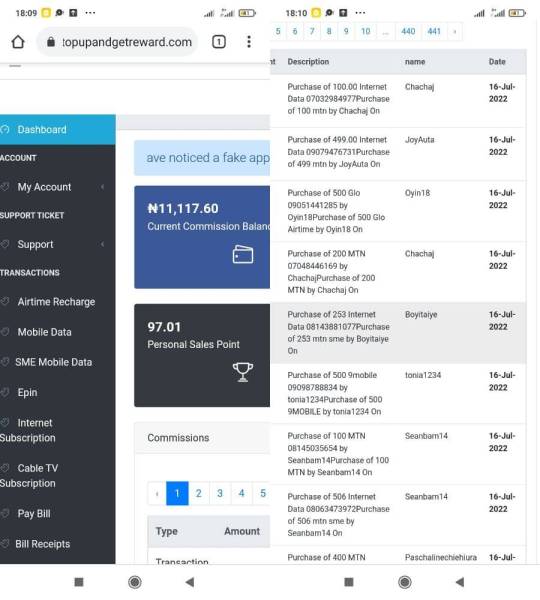
Task: Select the highlighted Boyitaiye row name
Action: point(421,315)
